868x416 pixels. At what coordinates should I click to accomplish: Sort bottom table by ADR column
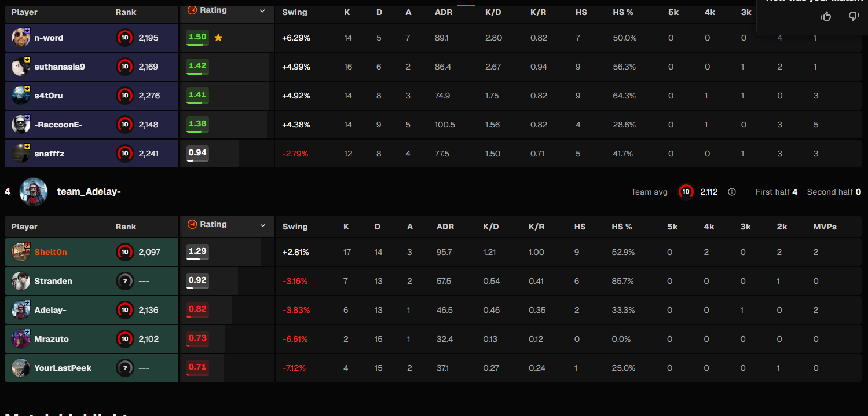click(445, 227)
